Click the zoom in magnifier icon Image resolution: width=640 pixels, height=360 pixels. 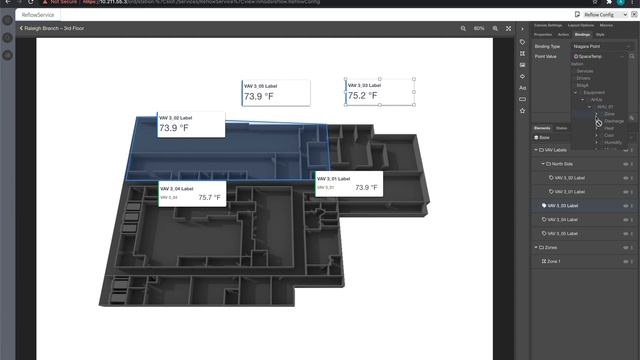tap(495, 29)
